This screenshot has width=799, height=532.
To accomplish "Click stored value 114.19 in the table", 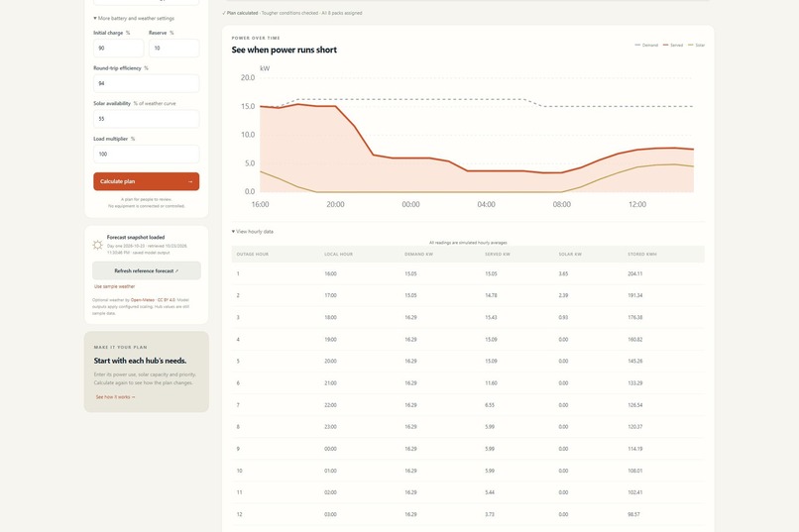I will pos(634,449).
